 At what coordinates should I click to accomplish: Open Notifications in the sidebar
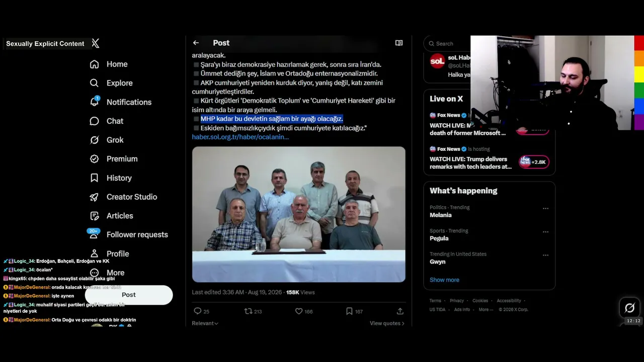click(x=120, y=102)
